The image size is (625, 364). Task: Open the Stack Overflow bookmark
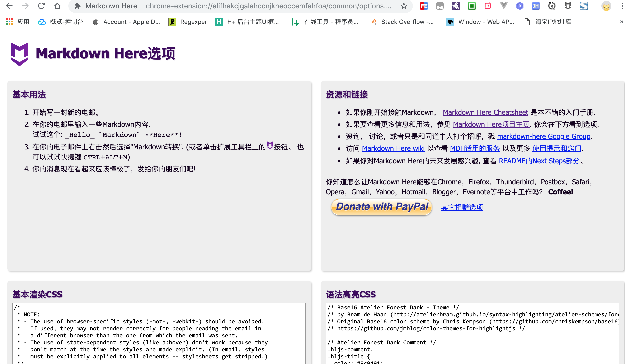[x=402, y=22]
